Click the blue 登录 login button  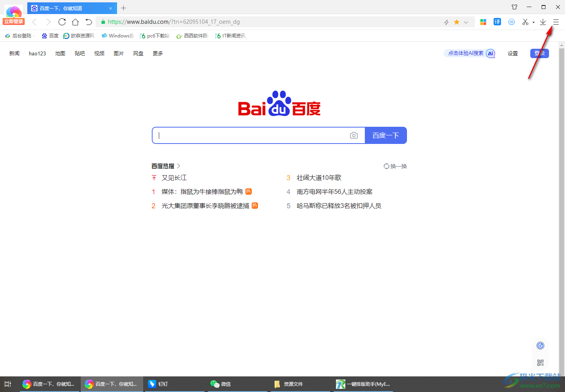[540, 53]
